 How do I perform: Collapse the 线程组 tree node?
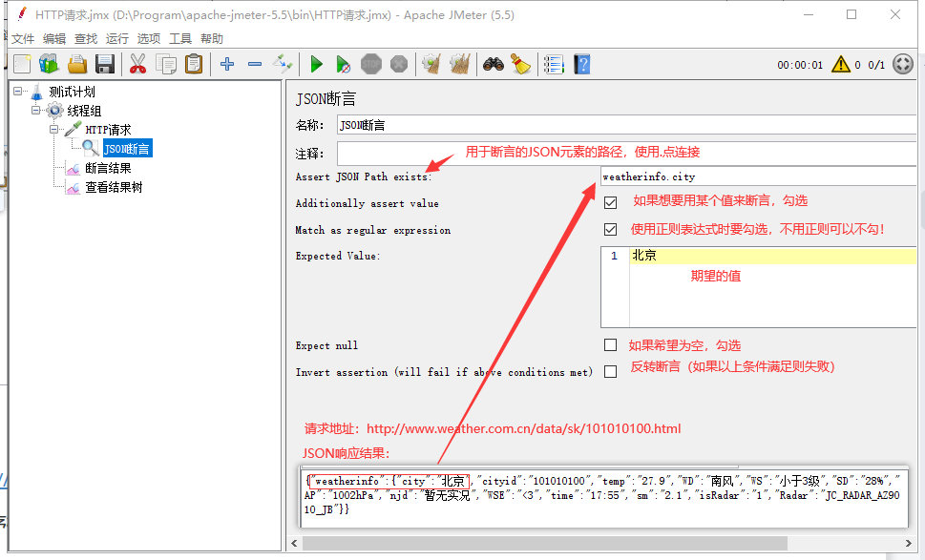click(x=36, y=111)
